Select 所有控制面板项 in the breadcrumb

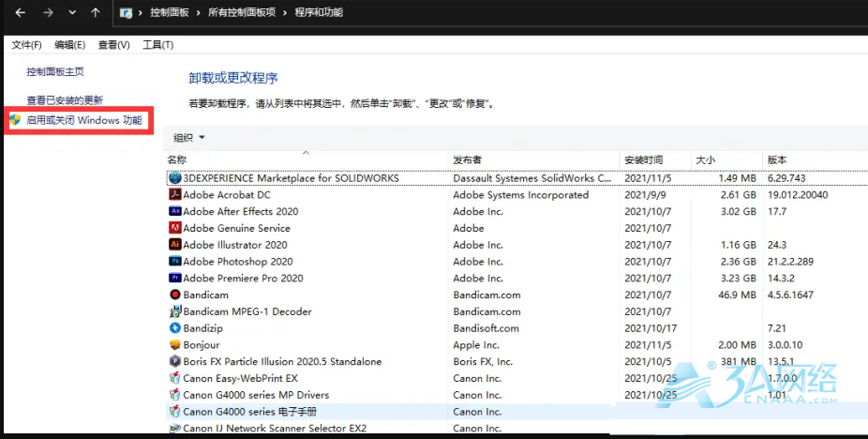click(242, 12)
